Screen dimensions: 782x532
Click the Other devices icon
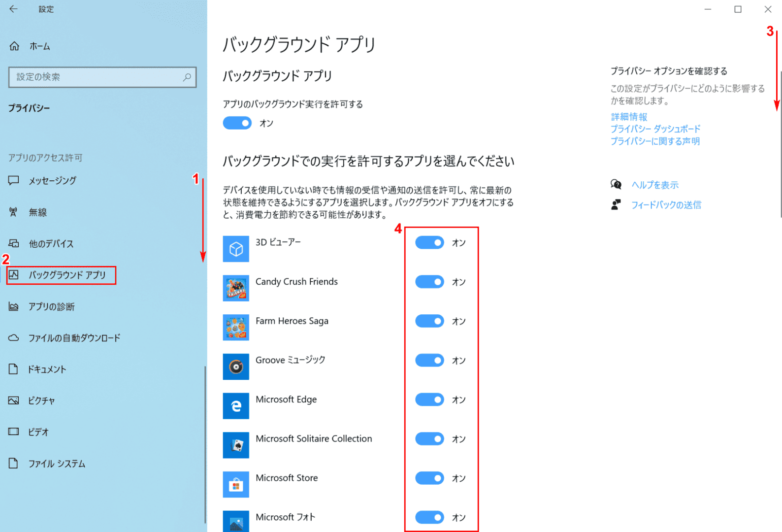pyautogui.click(x=14, y=243)
